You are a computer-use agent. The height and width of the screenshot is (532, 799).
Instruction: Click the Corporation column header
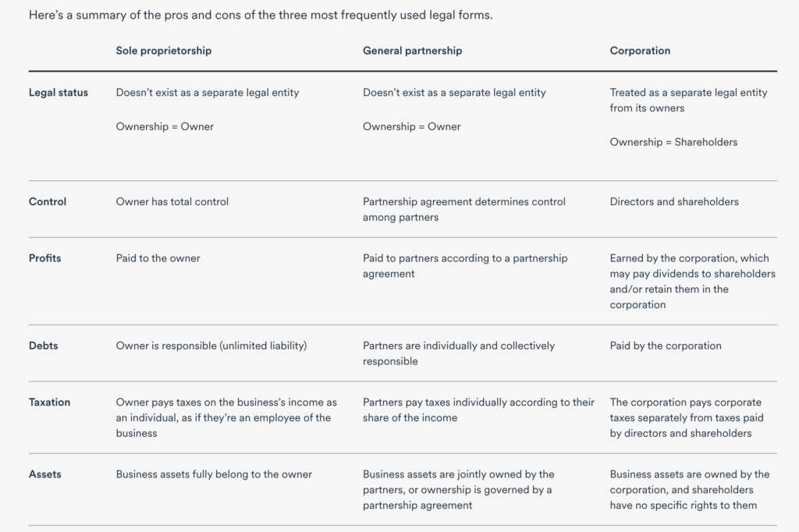(640, 51)
